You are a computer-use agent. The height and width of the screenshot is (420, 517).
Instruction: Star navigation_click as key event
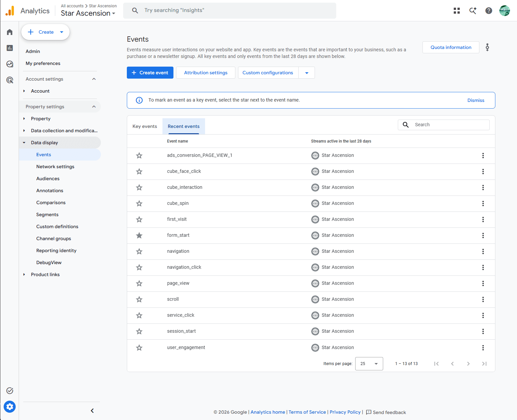point(139,267)
